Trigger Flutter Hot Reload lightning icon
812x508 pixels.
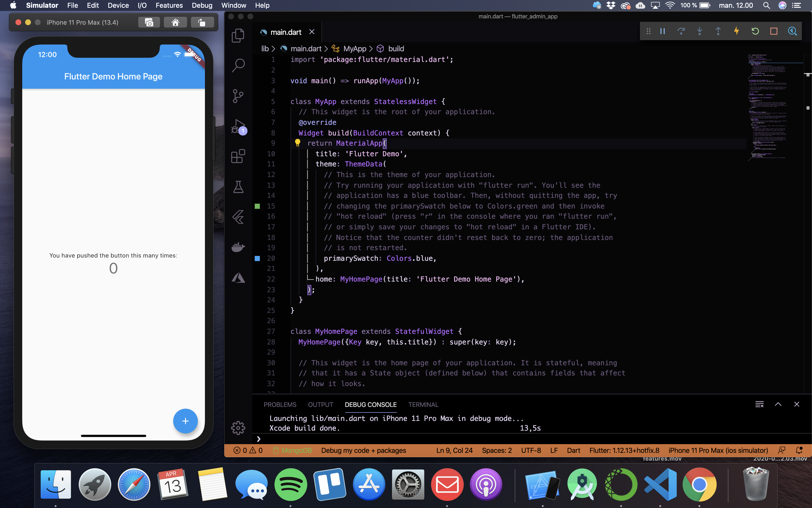737,31
